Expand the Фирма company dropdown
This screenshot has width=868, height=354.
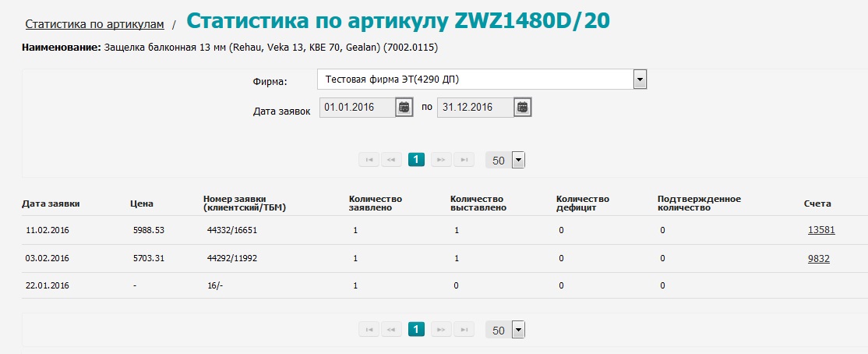coord(640,80)
